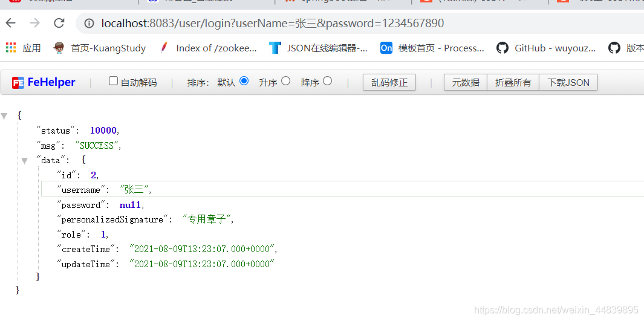Click the createTime timestamp value
The width and height of the screenshot is (644, 321).
202,249
